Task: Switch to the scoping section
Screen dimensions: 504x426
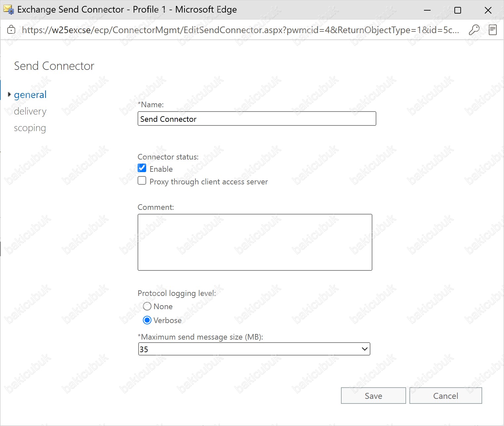Action: click(30, 128)
